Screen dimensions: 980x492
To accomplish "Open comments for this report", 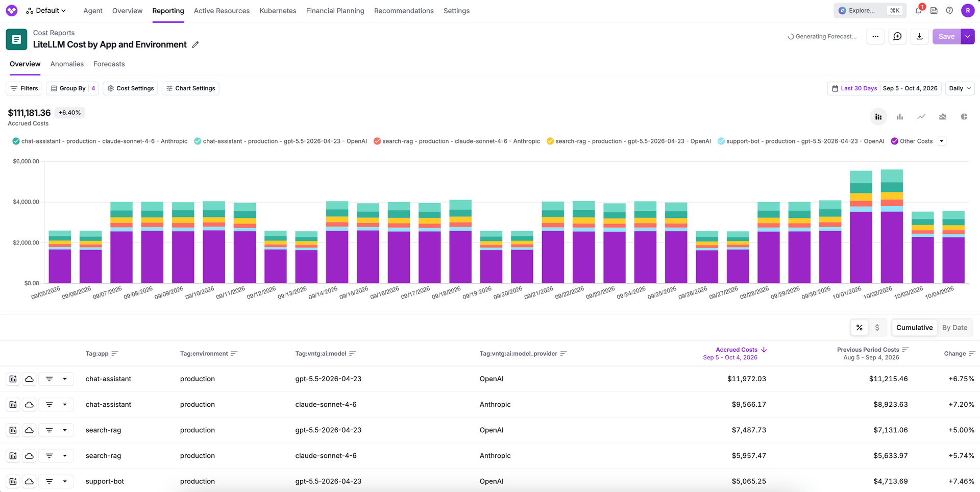I will coord(897,36).
